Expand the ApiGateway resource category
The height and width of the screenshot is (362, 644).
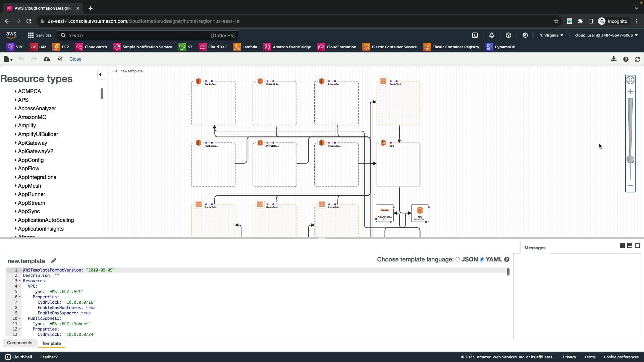point(32,143)
